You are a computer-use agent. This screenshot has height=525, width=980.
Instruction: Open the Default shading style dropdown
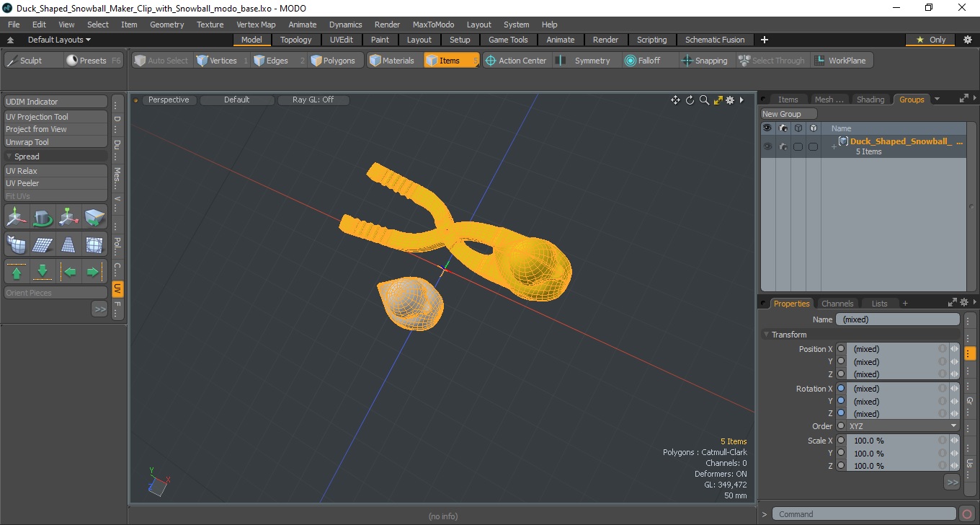236,100
